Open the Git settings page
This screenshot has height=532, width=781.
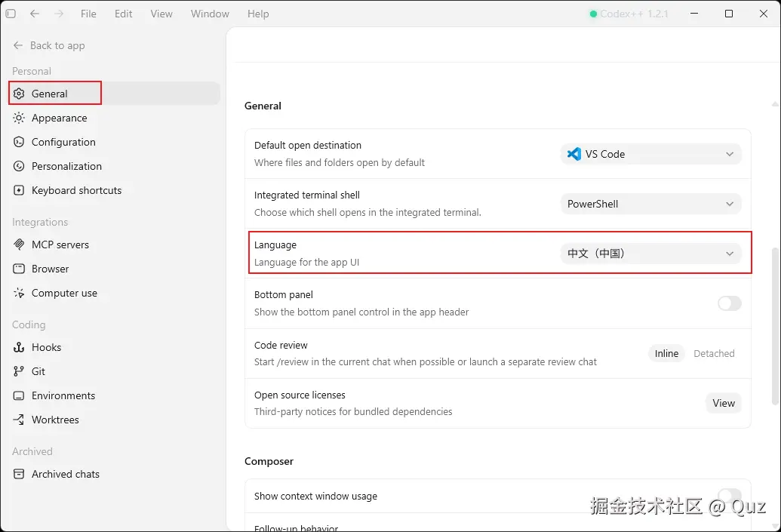point(114,371)
